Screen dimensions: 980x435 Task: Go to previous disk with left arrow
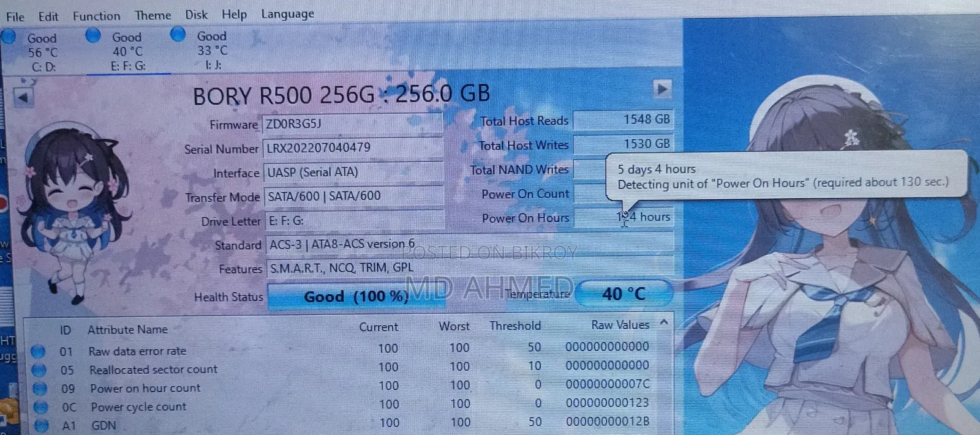click(x=23, y=97)
